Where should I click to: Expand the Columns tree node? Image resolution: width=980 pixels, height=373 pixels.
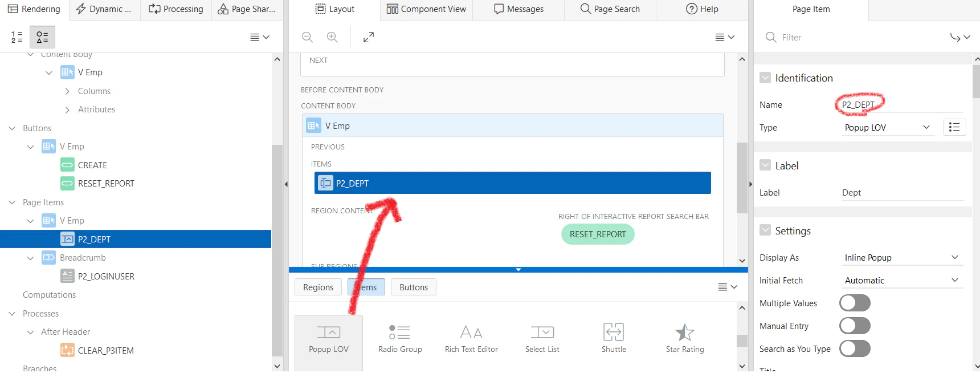[67, 91]
